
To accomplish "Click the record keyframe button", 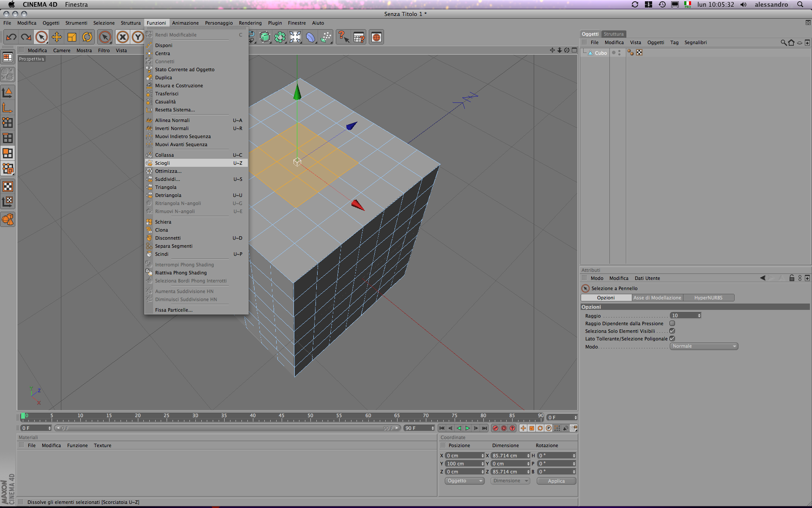I will (x=495, y=428).
